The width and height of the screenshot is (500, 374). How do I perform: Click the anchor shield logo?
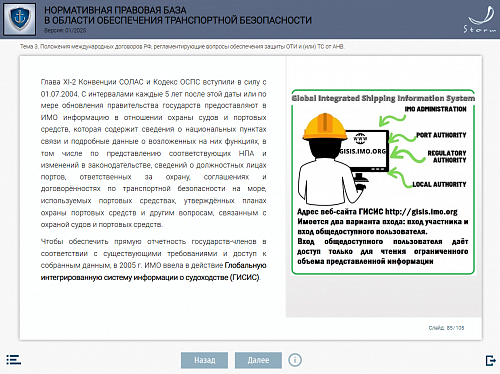coord(19,19)
